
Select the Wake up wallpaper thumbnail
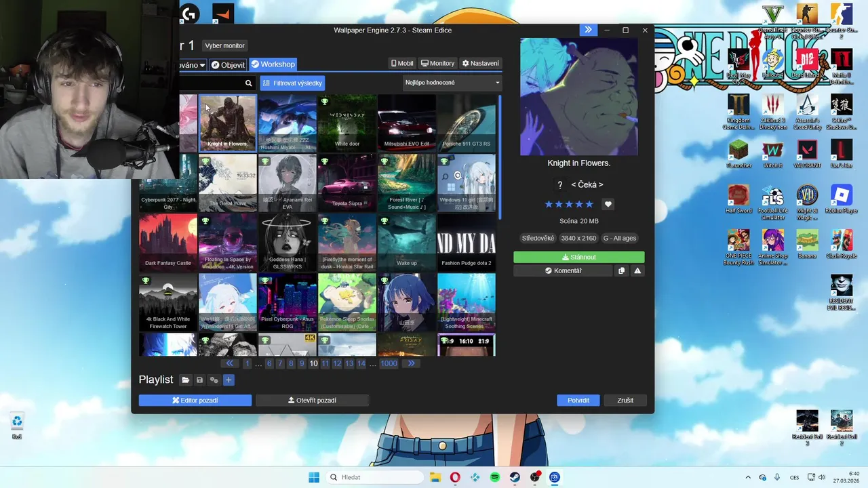(x=407, y=243)
